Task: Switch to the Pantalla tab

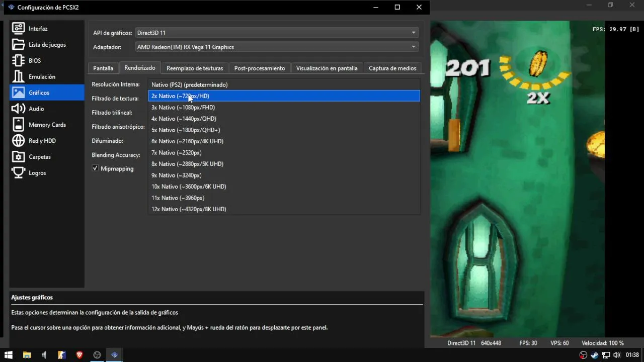Action: 103,68
